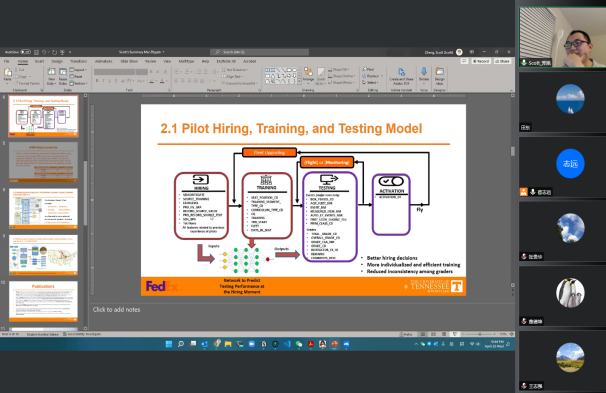Screen dimensions: 606x393
Task: Open Design Ideas in the ribbon
Action: coord(439,75)
